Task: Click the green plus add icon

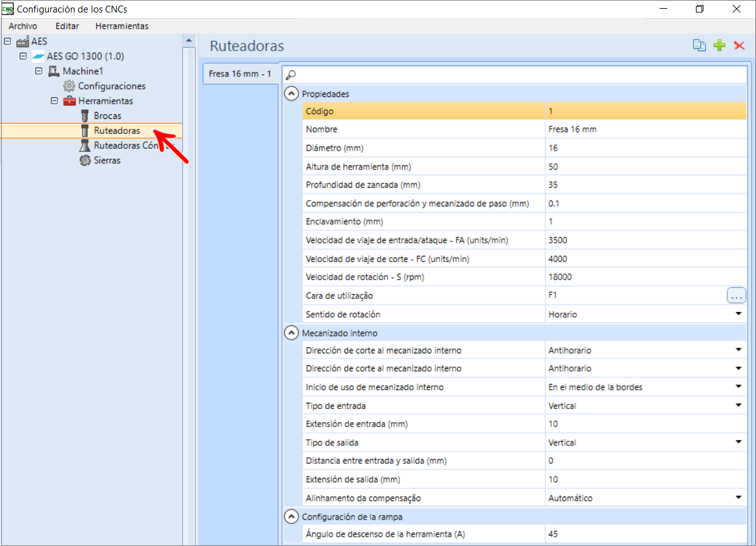Action: coord(720,45)
